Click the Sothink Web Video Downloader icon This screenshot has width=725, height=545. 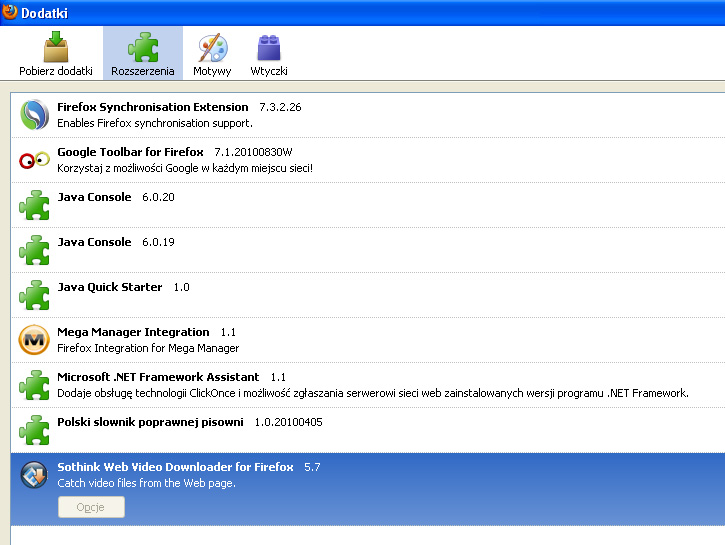(35, 475)
